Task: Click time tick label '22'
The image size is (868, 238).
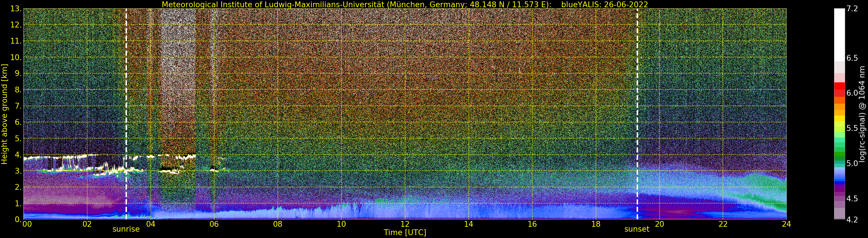Action: click(723, 224)
